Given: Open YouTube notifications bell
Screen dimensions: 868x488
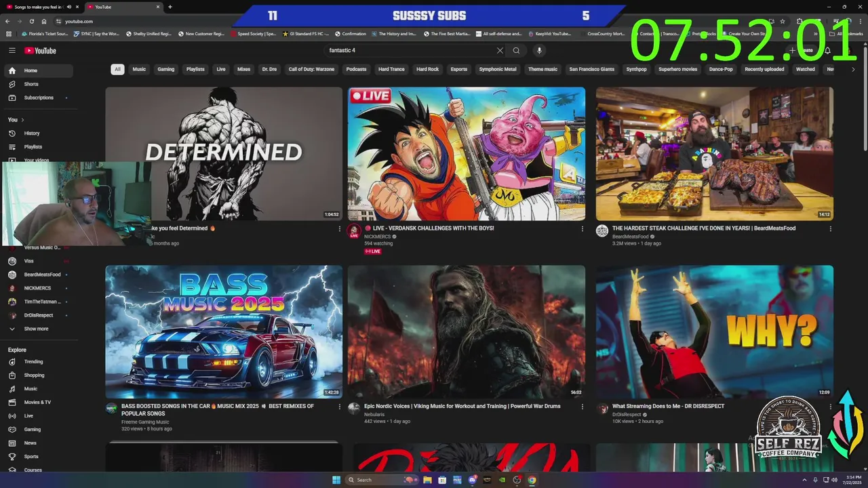Looking at the screenshot, I should pos(827,50).
